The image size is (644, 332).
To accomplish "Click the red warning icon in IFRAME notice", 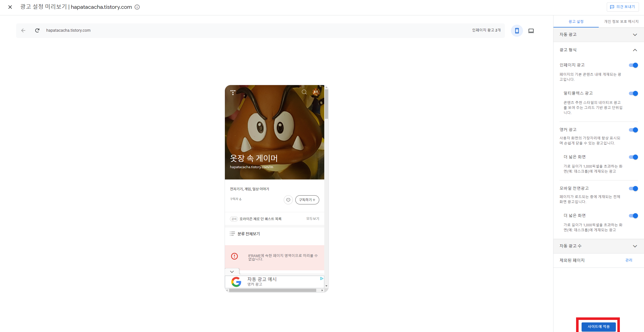I will [x=234, y=256].
